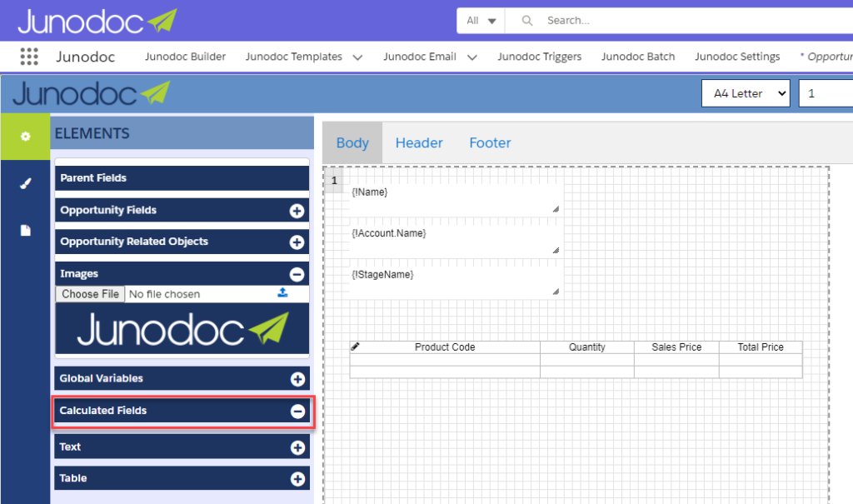Click the Product Code column header
The image size is (853, 504).
tap(445, 347)
